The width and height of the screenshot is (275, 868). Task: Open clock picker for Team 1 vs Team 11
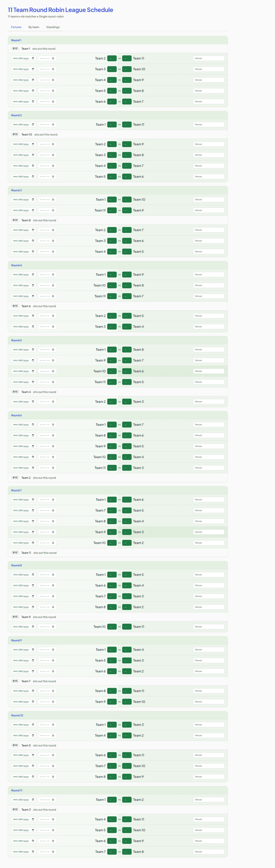(53, 124)
